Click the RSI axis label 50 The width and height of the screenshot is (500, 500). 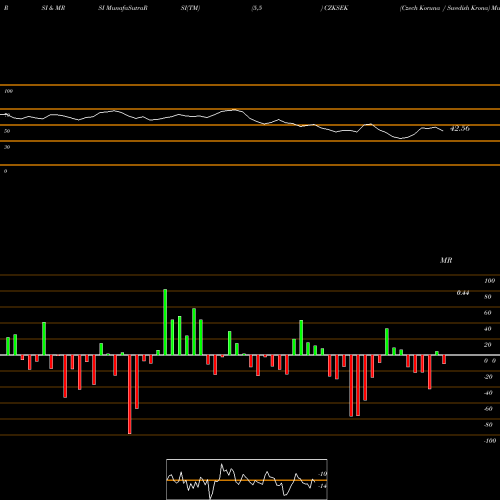pyautogui.click(x=7, y=131)
